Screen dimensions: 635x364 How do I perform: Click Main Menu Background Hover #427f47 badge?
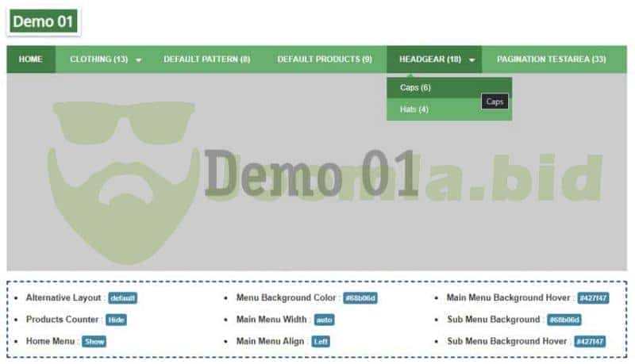593,298
